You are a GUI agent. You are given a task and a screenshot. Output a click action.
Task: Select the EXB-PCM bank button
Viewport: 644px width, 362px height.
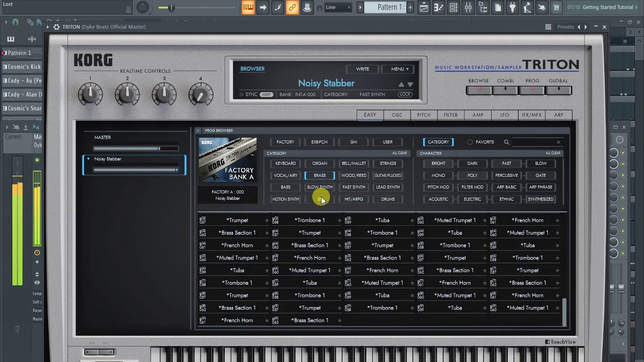click(319, 142)
